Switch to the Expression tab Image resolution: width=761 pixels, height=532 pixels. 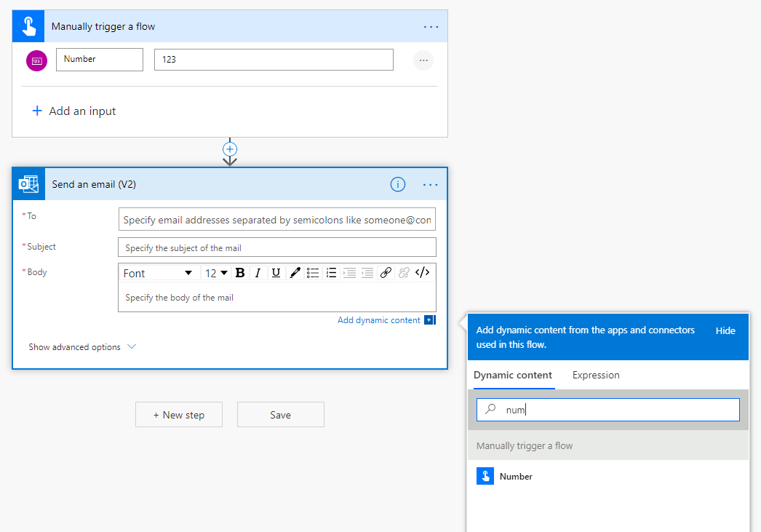595,375
